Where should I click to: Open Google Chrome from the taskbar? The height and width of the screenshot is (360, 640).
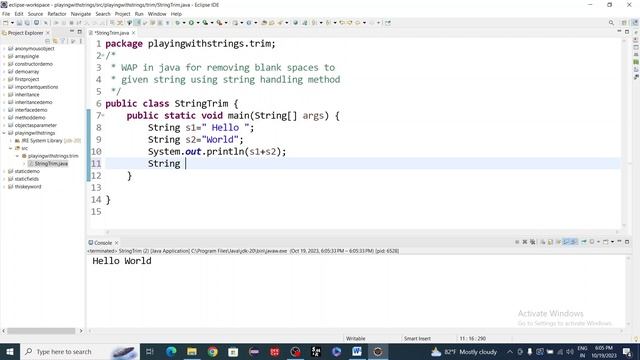point(212,351)
